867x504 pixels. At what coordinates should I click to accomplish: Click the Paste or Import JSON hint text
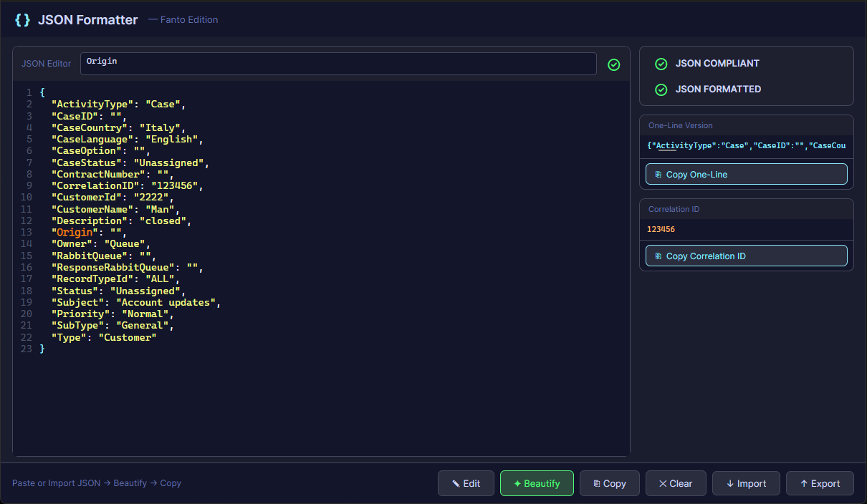[97, 483]
